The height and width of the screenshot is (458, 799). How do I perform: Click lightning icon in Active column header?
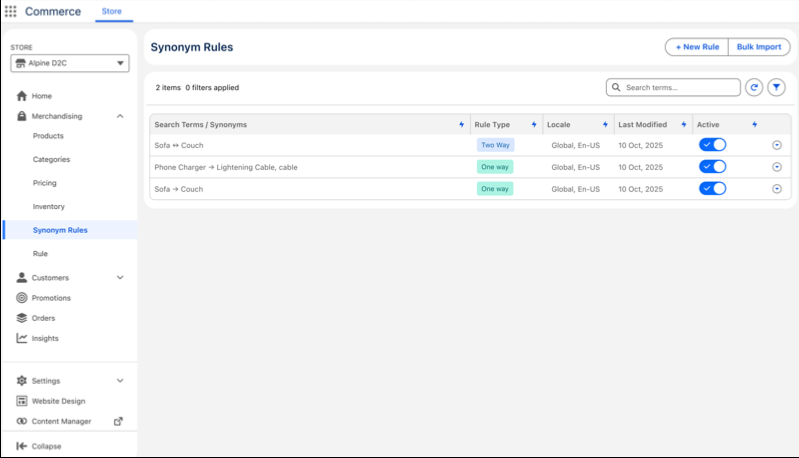click(x=755, y=124)
